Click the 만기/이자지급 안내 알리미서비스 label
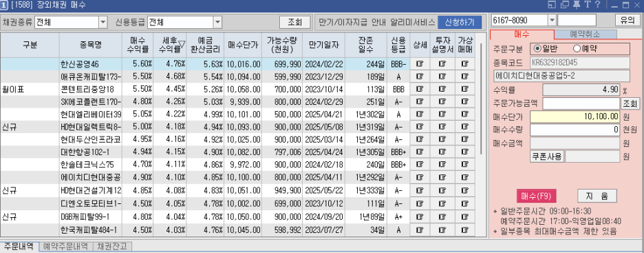This screenshot has width=644, height=253. (x=376, y=22)
